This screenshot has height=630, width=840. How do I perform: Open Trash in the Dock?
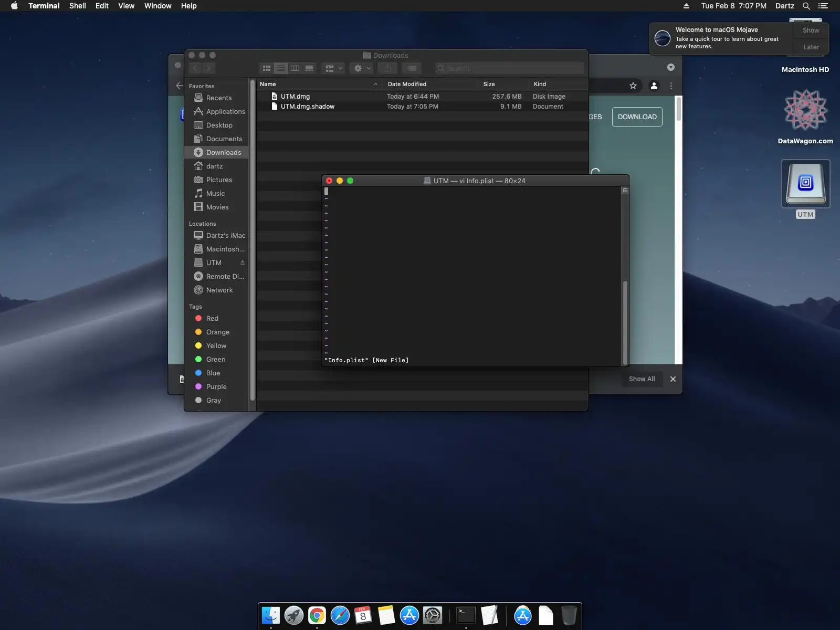(569, 615)
